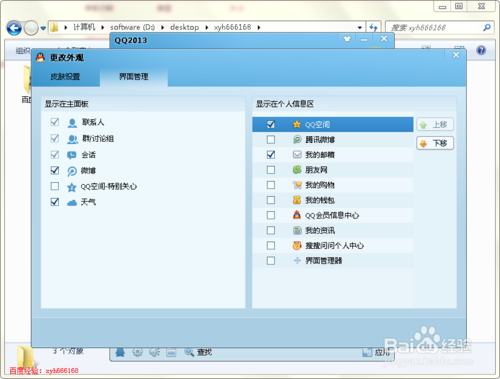
Task: Click the 下移 move down button
Action: (435, 143)
